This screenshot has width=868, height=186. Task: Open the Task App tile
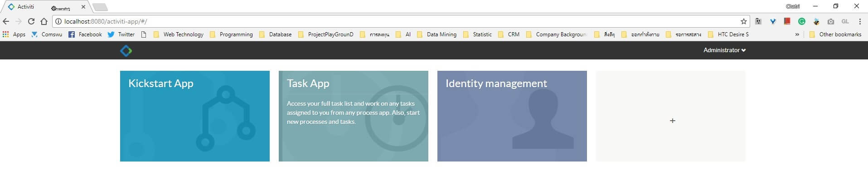[353, 116]
